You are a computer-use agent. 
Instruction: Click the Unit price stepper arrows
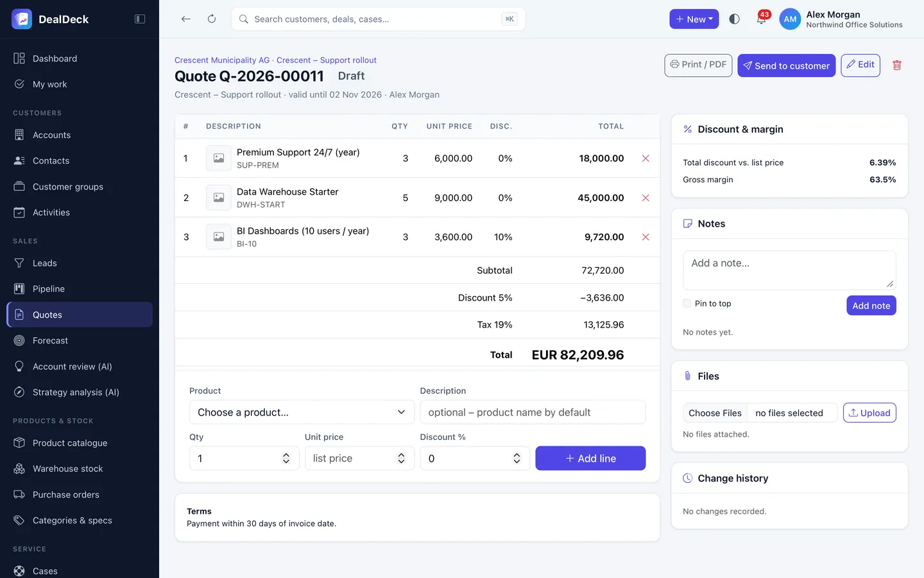coord(402,459)
